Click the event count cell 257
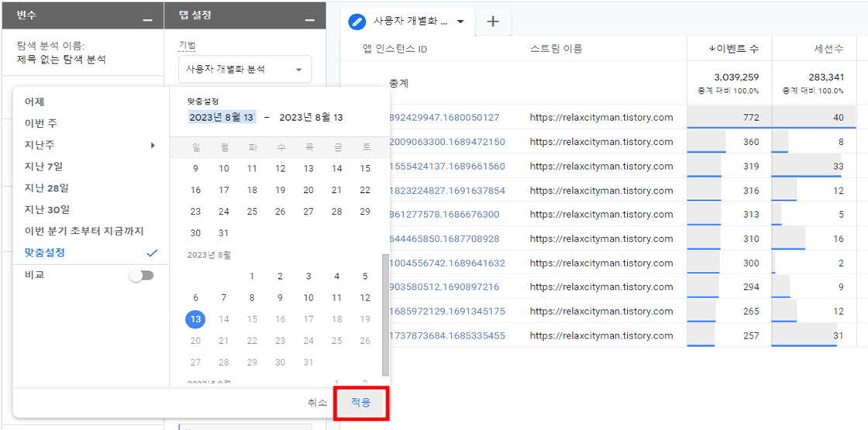This screenshot has height=430, width=868. click(729, 335)
